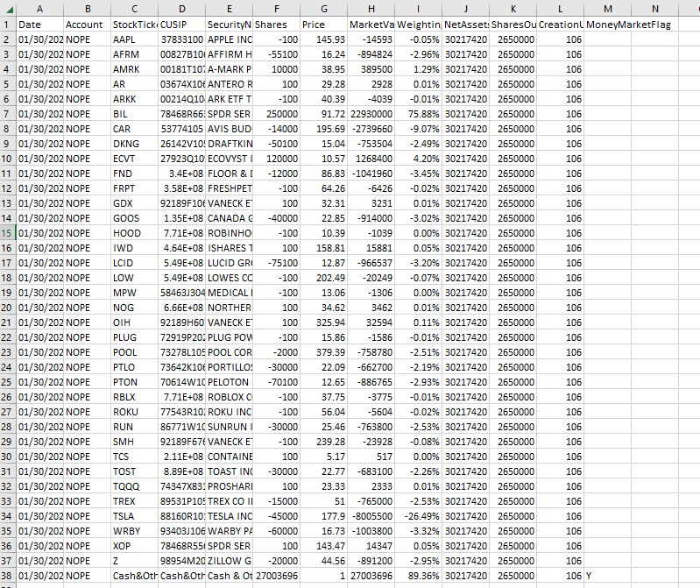Select the HOOD ticker cell
This screenshot has width=700, height=588.
(134, 233)
